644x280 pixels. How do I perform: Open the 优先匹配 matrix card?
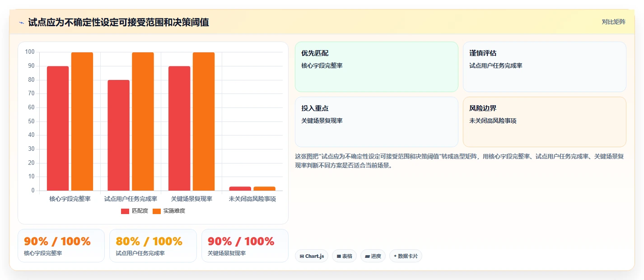pyautogui.click(x=377, y=67)
